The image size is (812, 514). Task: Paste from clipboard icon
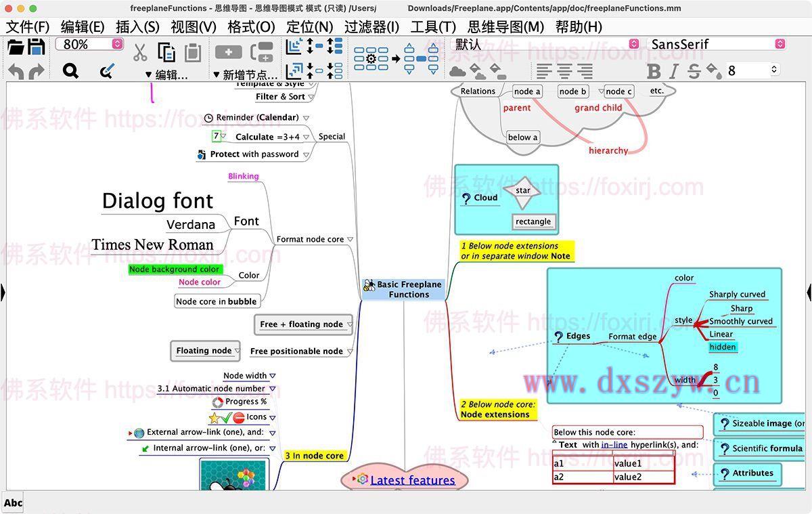[x=193, y=52]
